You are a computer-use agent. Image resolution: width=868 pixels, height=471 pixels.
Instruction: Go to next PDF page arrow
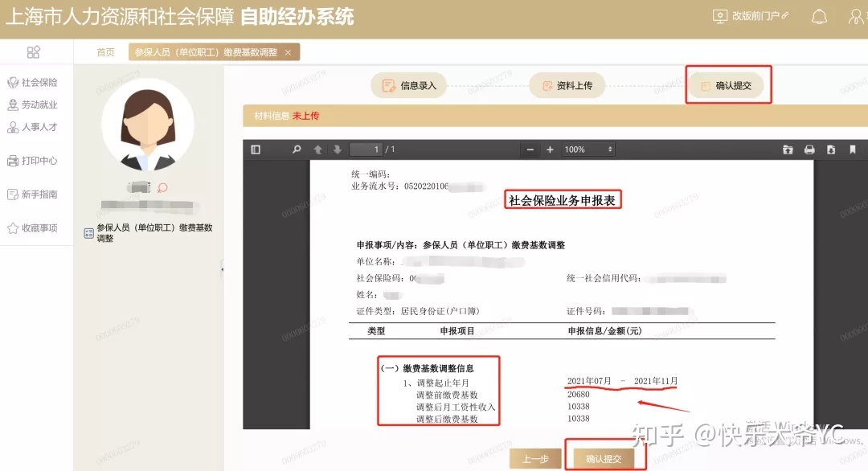(x=337, y=149)
